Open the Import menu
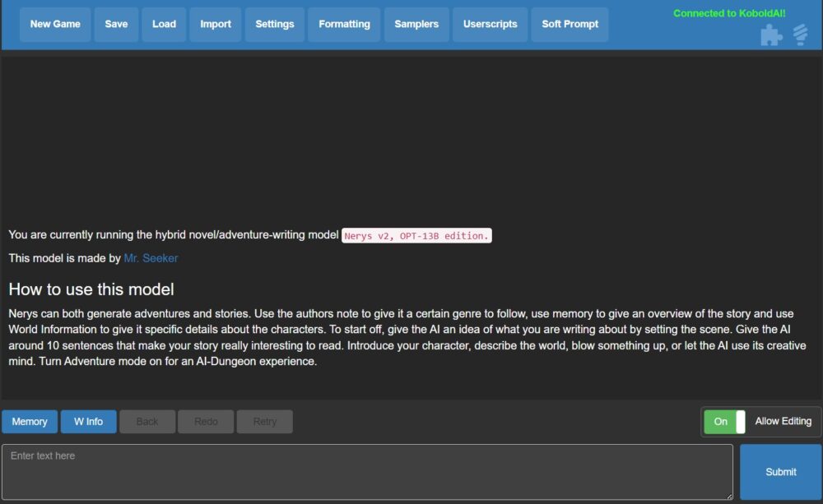823x504 pixels. [215, 24]
